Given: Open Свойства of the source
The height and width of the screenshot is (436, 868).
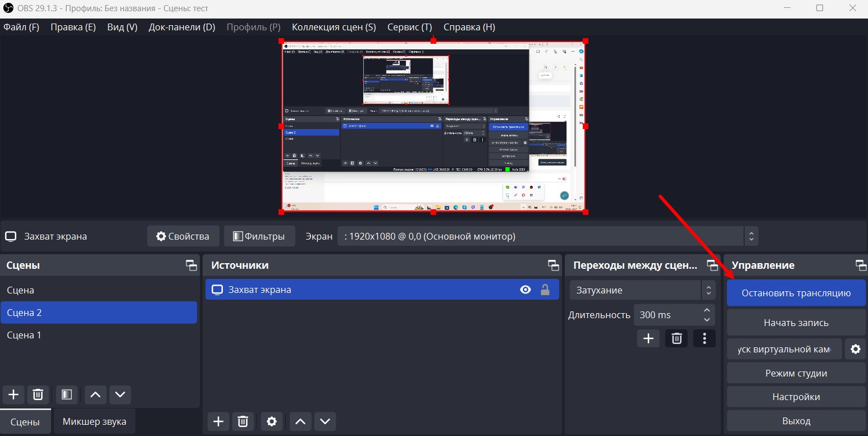Looking at the screenshot, I should tap(182, 236).
